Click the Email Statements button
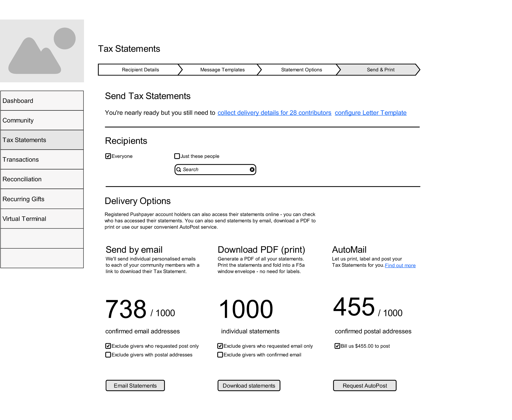The height and width of the screenshot is (420, 512). 135,386
